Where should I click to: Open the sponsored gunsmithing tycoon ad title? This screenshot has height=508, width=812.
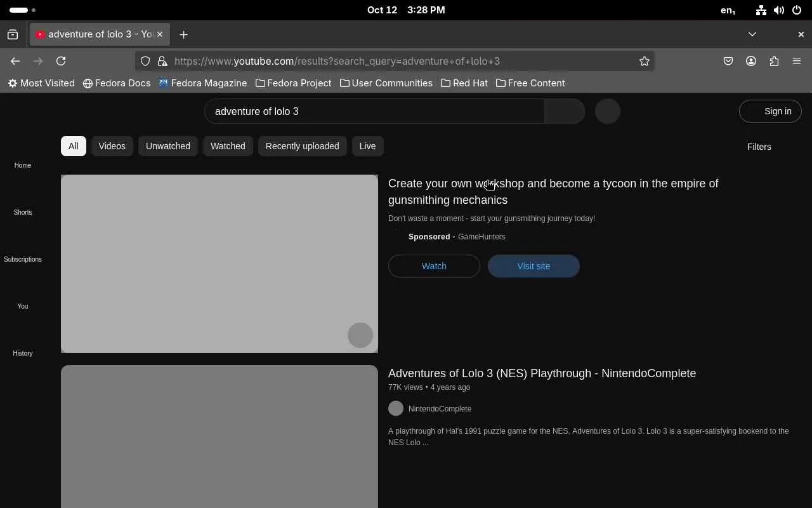(x=553, y=192)
